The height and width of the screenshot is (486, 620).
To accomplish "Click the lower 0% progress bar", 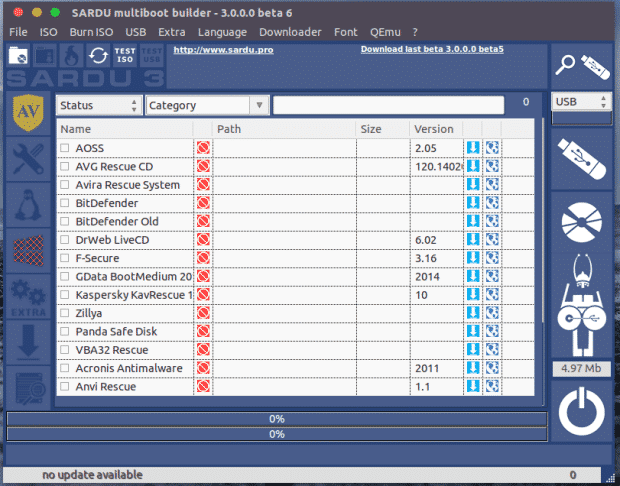I will click(x=277, y=434).
